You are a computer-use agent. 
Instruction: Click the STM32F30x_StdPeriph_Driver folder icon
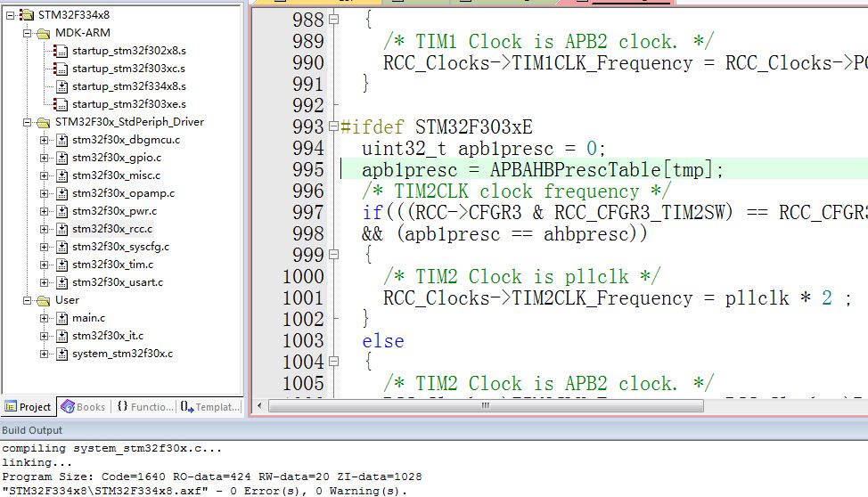click(44, 122)
